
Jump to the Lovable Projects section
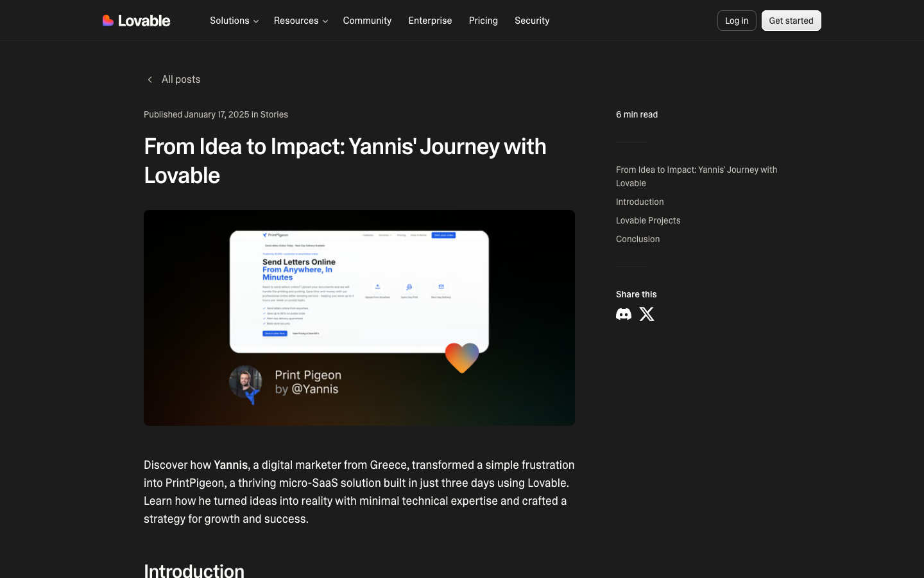(648, 220)
